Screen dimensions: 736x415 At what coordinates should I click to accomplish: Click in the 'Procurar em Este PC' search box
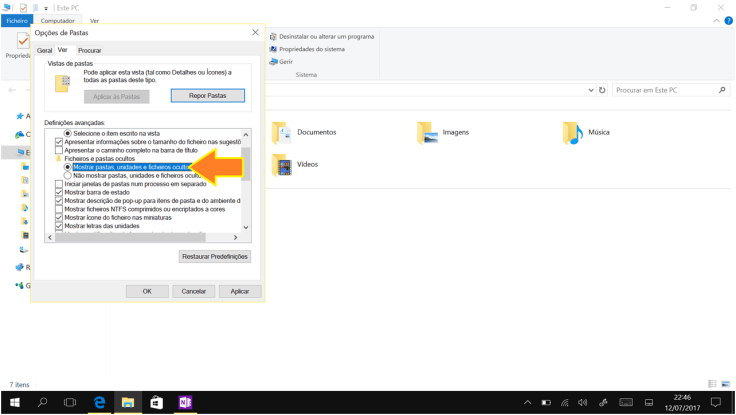click(665, 90)
